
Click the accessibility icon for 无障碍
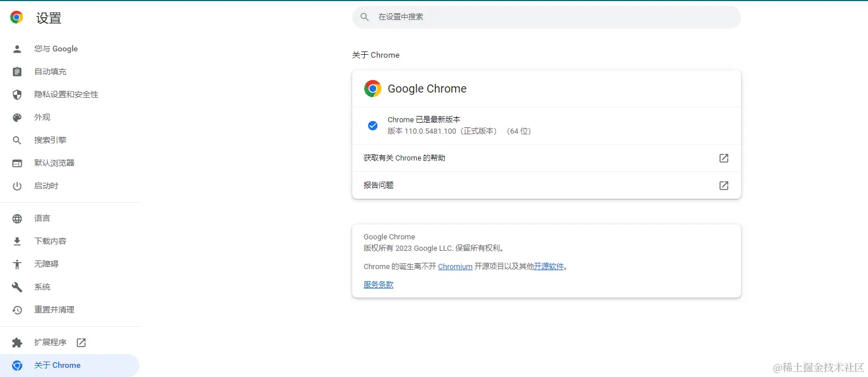click(17, 264)
